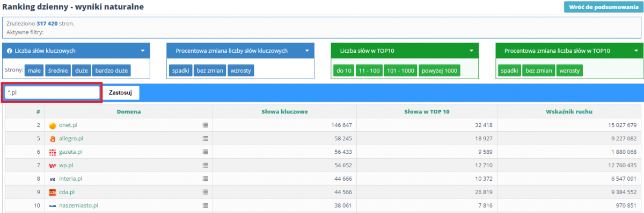
Task: Open the wp.pl domain link
Action: click(66, 166)
